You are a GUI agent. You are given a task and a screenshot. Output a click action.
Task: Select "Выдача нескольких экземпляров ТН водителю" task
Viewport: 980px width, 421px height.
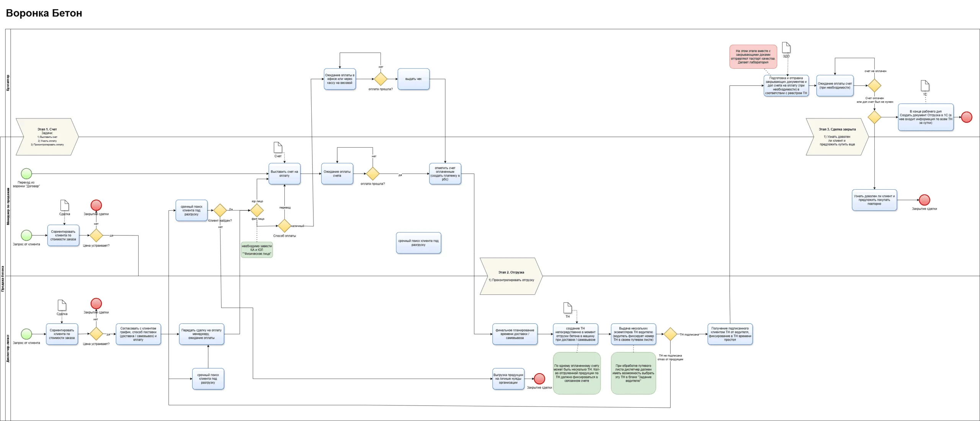634,334
